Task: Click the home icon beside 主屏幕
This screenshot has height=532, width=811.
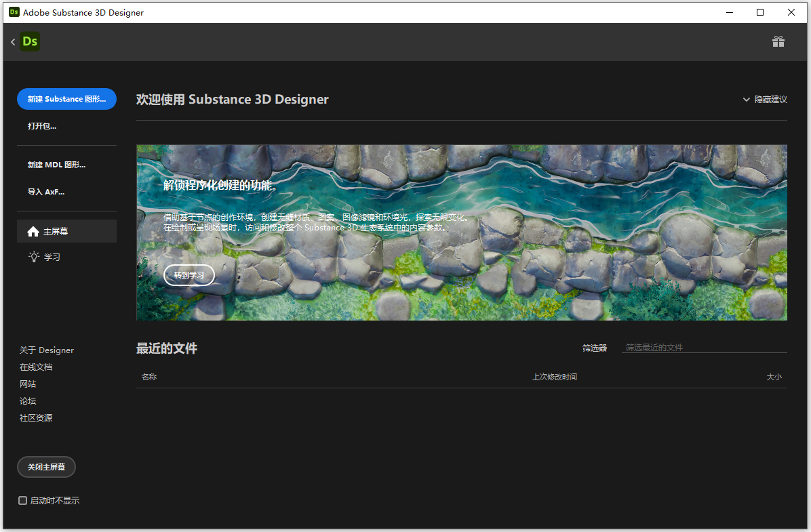Action: coord(33,231)
